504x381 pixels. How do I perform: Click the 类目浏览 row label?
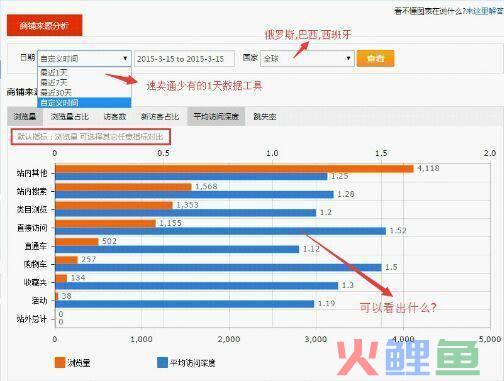(32, 210)
